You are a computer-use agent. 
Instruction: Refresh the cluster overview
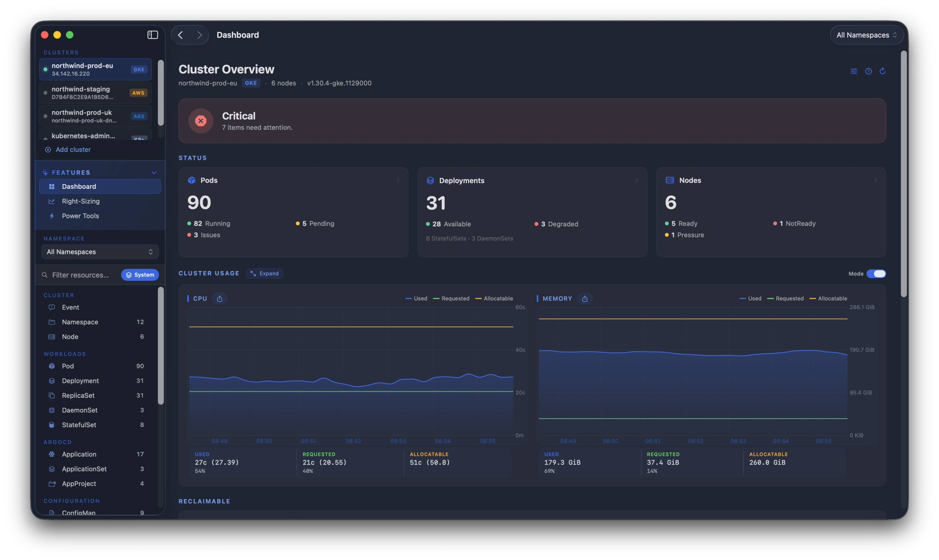point(882,71)
